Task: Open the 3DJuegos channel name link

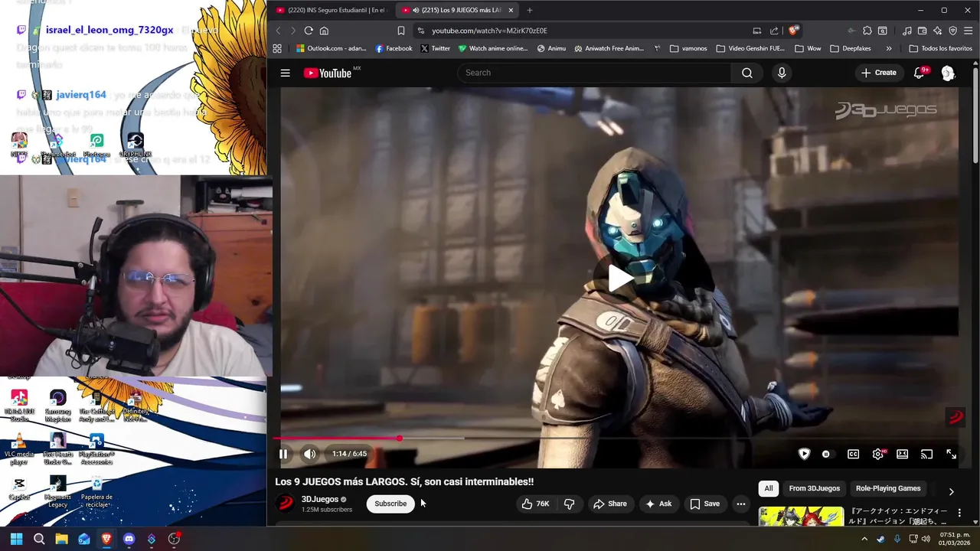Action: (x=320, y=499)
